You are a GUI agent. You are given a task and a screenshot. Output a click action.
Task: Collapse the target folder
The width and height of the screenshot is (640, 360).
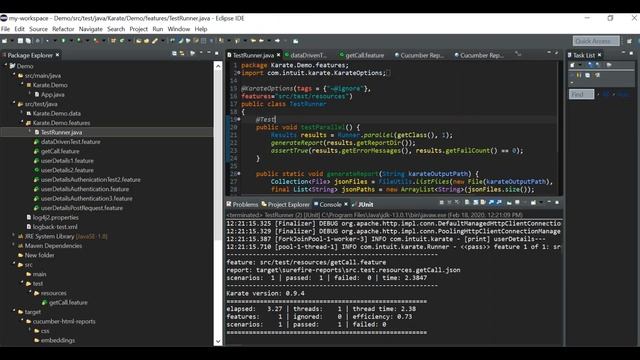pyautogui.click(x=14, y=311)
